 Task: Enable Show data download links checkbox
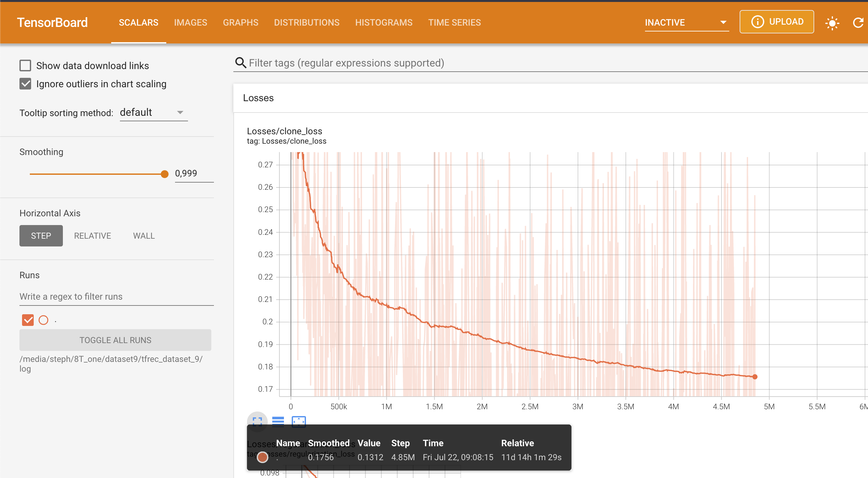pyautogui.click(x=25, y=66)
